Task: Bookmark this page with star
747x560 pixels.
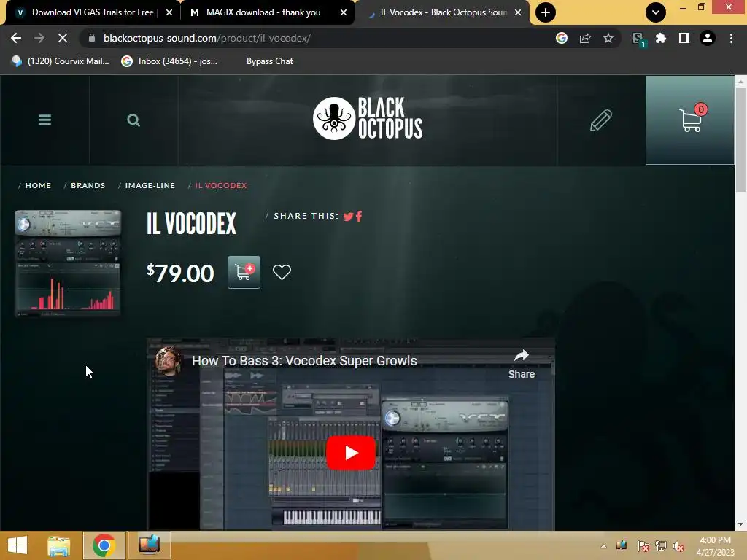Action: [x=608, y=38]
